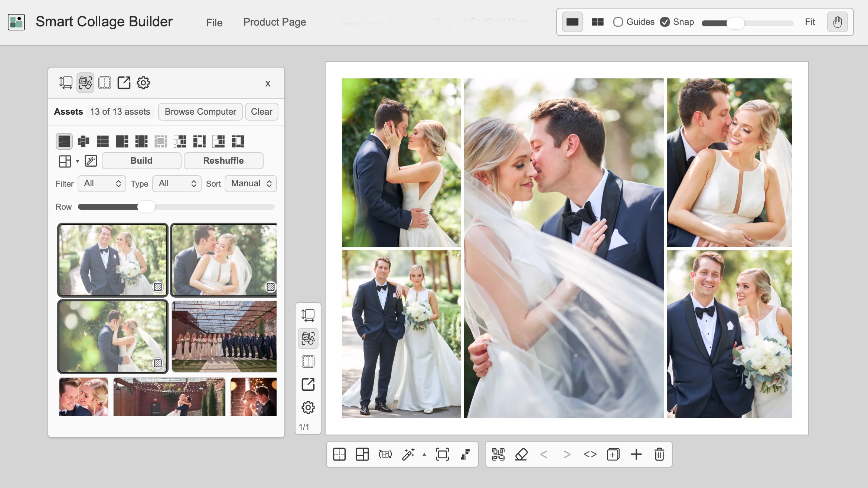
Task: Click the Clear assets button
Action: pos(261,112)
